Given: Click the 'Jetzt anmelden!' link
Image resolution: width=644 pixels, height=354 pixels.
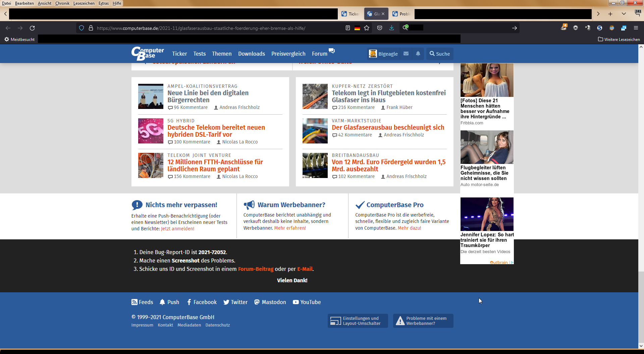Looking at the screenshot, I should [178, 229].
